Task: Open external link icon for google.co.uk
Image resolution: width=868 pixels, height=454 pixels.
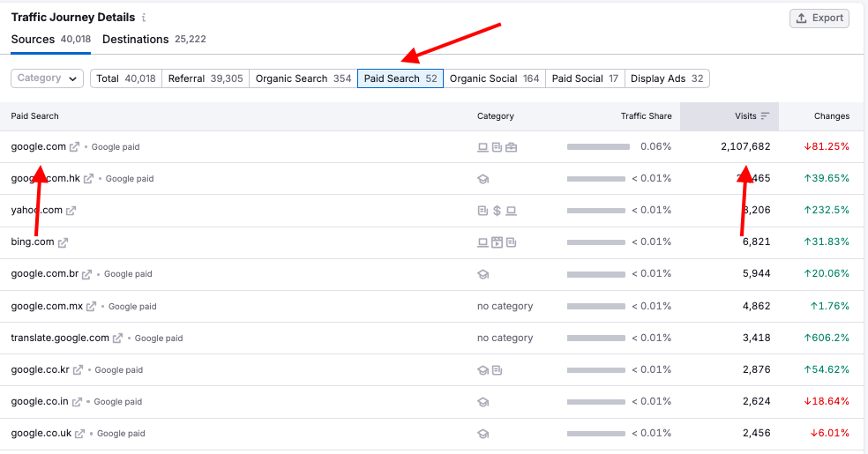Action: point(80,434)
